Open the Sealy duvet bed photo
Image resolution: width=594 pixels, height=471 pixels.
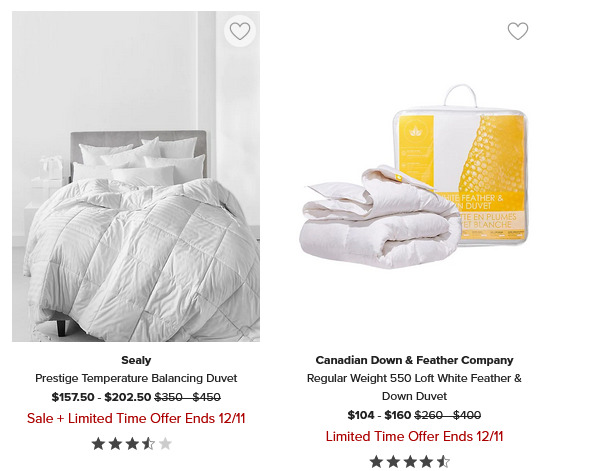pyautogui.click(x=136, y=176)
